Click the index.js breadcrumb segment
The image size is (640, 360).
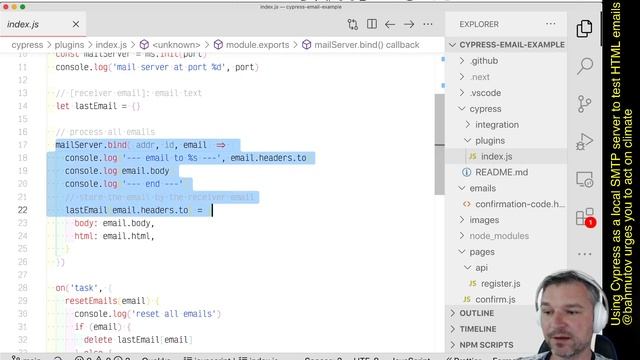tap(111, 45)
